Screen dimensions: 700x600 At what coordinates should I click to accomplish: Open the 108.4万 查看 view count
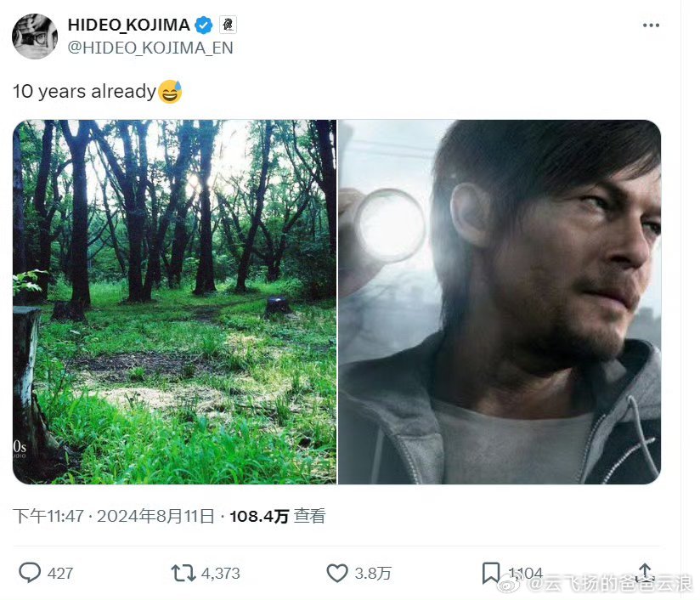tap(277, 516)
